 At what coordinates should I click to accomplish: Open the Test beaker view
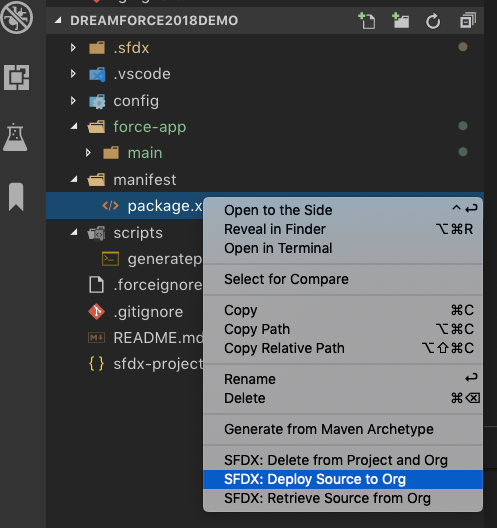pos(15,137)
